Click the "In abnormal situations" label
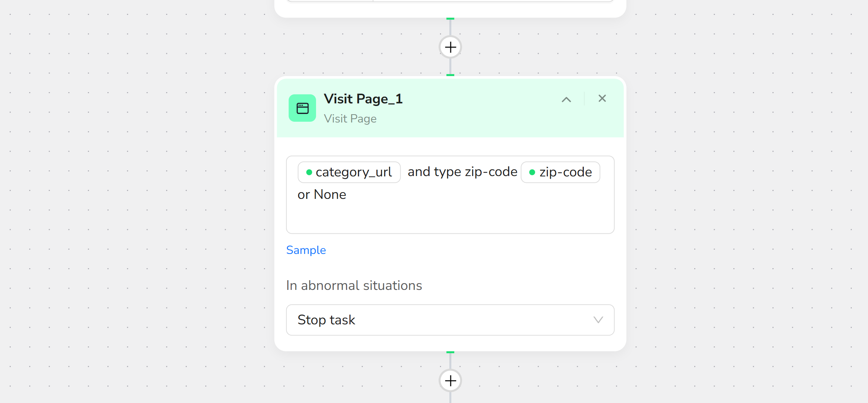The image size is (868, 403). coord(354,285)
